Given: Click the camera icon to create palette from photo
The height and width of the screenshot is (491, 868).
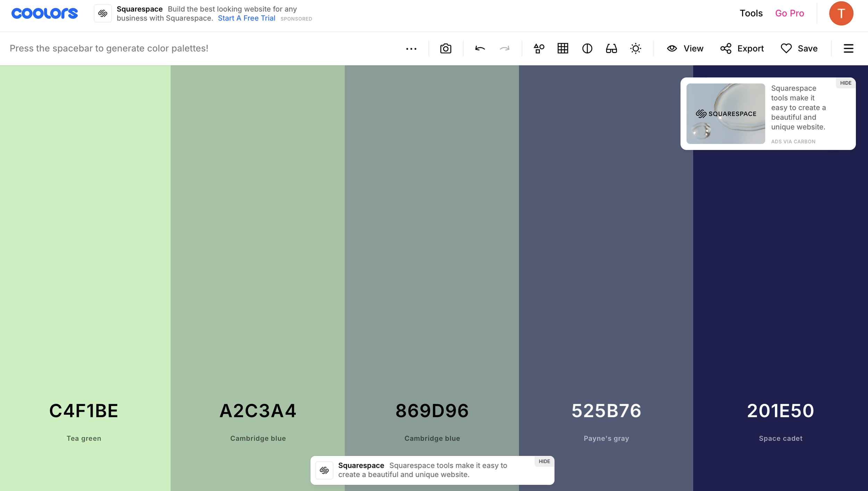Looking at the screenshot, I should [445, 49].
